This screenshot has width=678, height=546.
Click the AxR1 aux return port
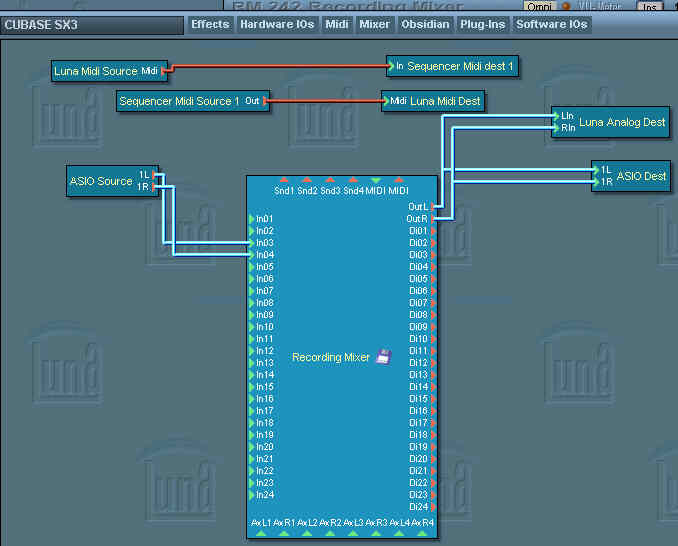(284, 534)
